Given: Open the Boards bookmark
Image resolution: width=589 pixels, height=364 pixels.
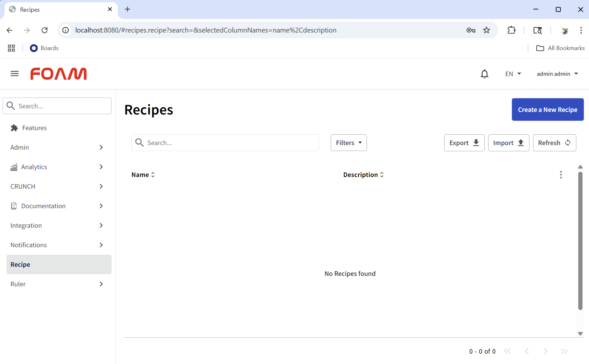Looking at the screenshot, I should click(44, 48).
